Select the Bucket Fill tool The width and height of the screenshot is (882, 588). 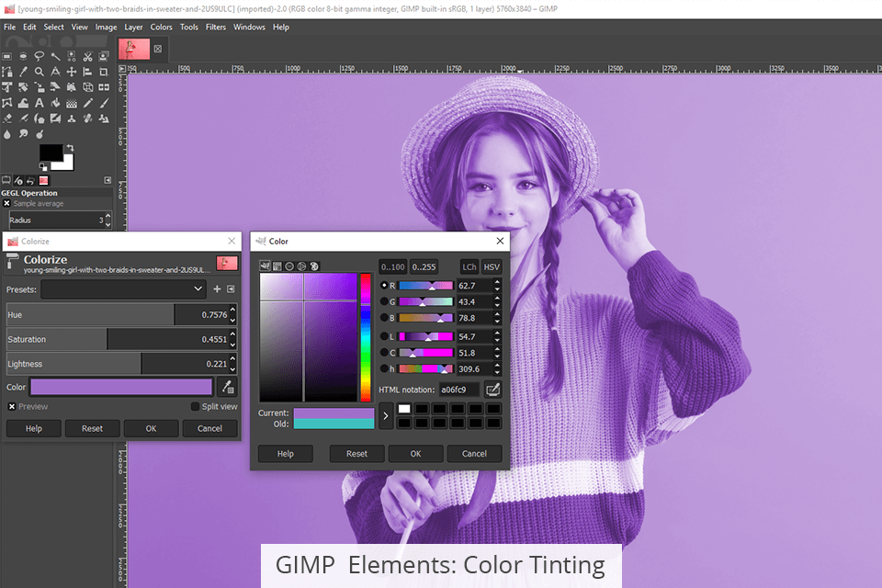(x=56, y=103)
